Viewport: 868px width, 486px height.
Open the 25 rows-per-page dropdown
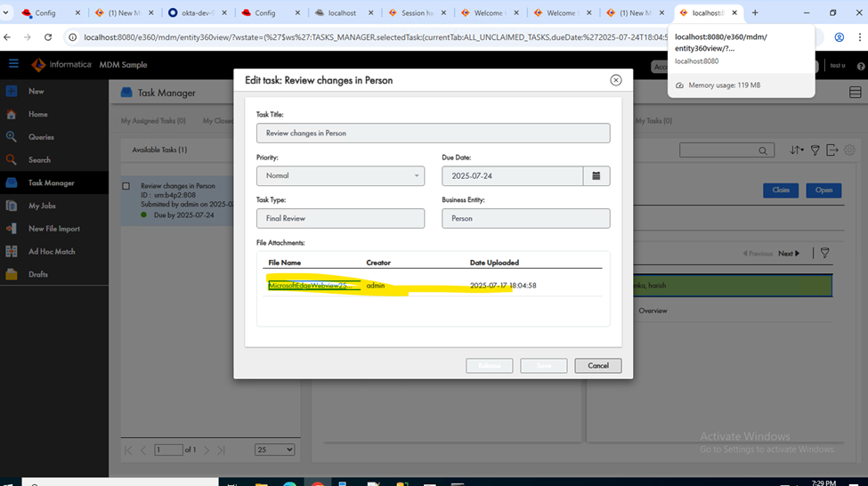(x=274, y=450)
